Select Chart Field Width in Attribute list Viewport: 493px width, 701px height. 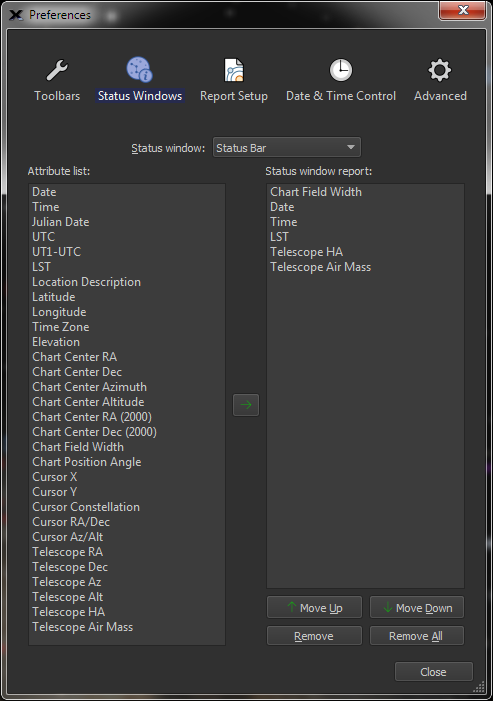[127, 447]
